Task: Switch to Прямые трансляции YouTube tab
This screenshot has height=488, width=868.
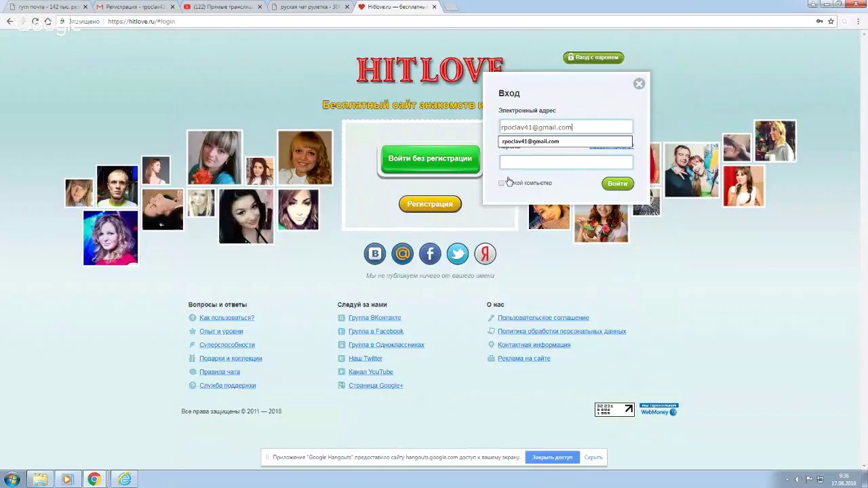Action: pyautogui.click(x=222, y=7)
